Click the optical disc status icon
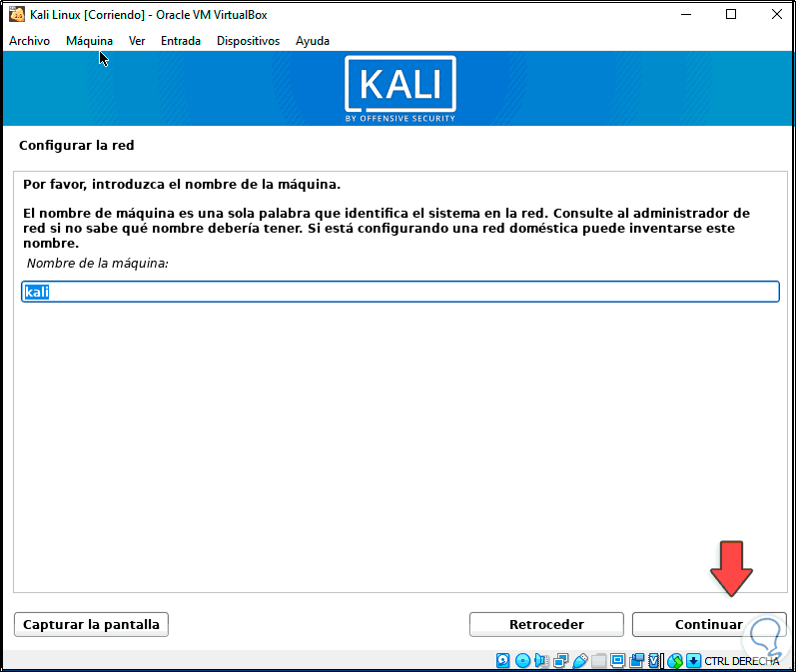Image resolution: width=796 pixels, height=672 pixels. click(x=522, y=660)
